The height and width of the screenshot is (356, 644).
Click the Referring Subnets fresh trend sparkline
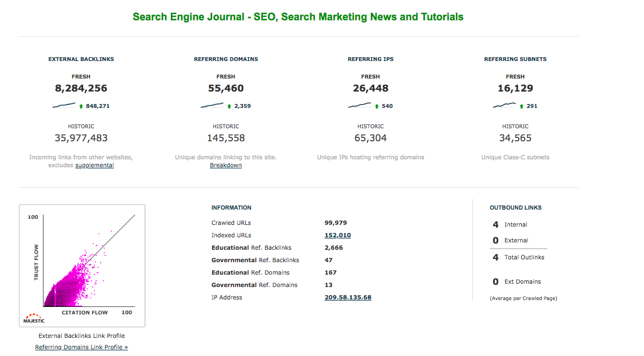click(x=504, y=106)
